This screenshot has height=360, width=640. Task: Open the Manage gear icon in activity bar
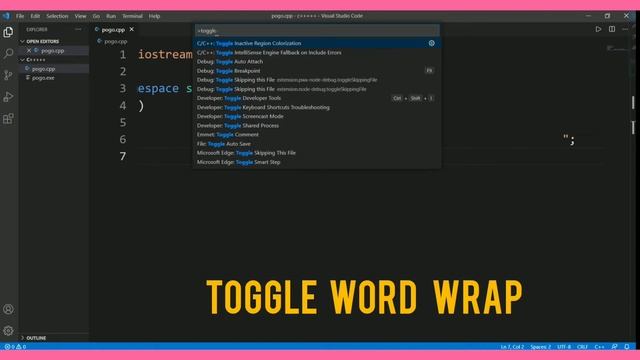pyautogui.click(x=8, y=330)
